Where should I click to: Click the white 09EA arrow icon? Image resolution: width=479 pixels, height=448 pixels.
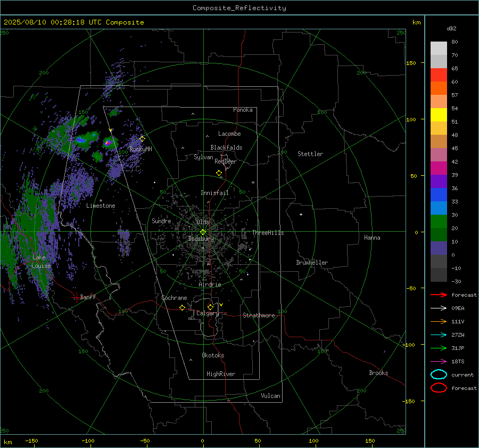pos(439,308)
